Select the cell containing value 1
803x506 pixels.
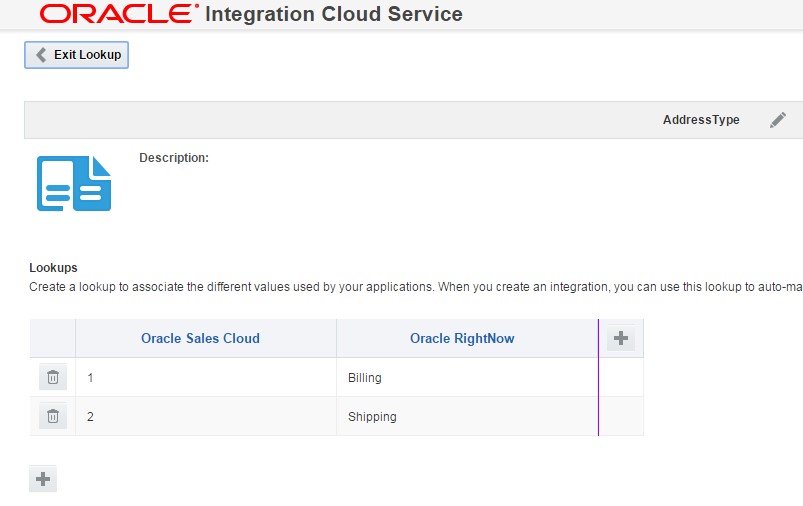[x=205, y=378]
